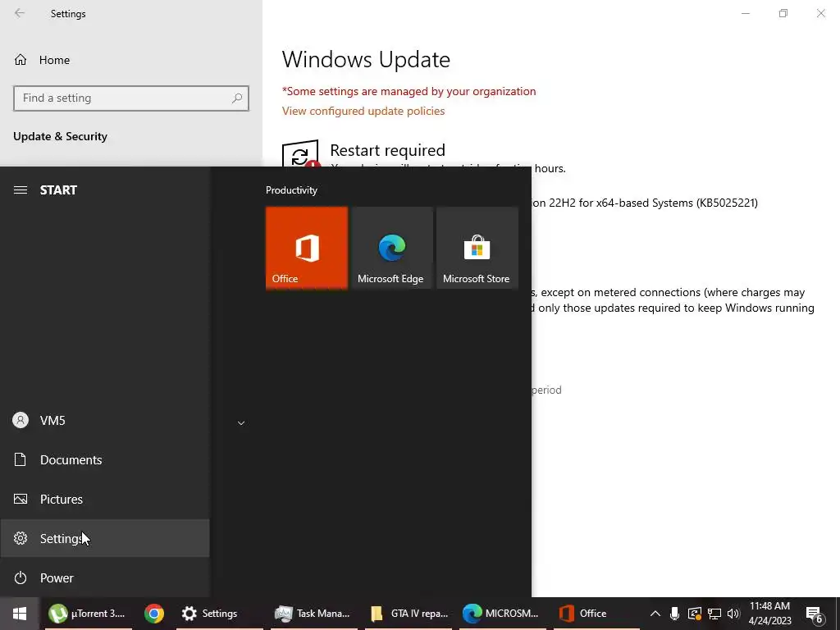Launch the Microsoft Edge tile
The height and width of the screenshot is (630, 840).
click(x=391, y=248)
